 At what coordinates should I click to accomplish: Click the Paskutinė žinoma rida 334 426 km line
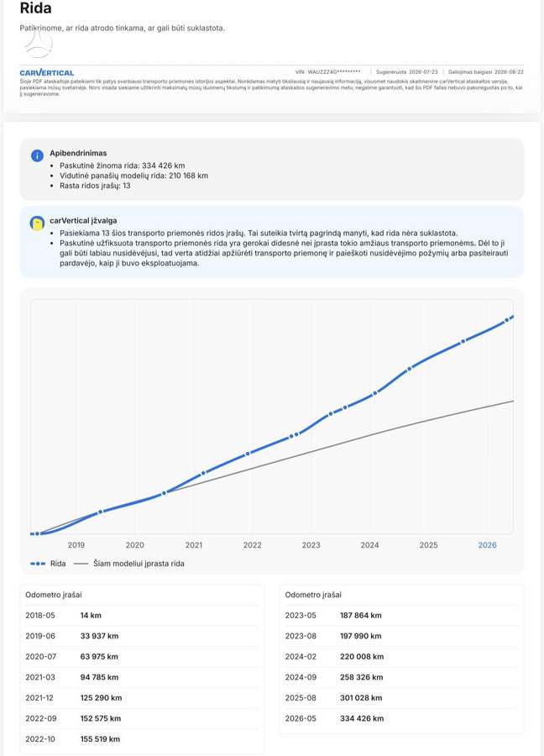(123, 165)
